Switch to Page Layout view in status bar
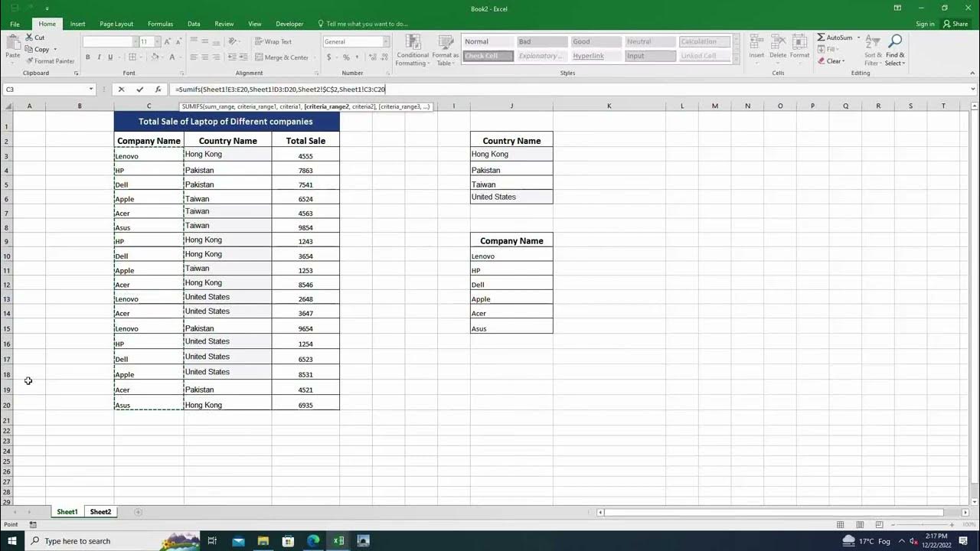The height and width of the screenshot is (551, 980). click(x=860, y=524)
